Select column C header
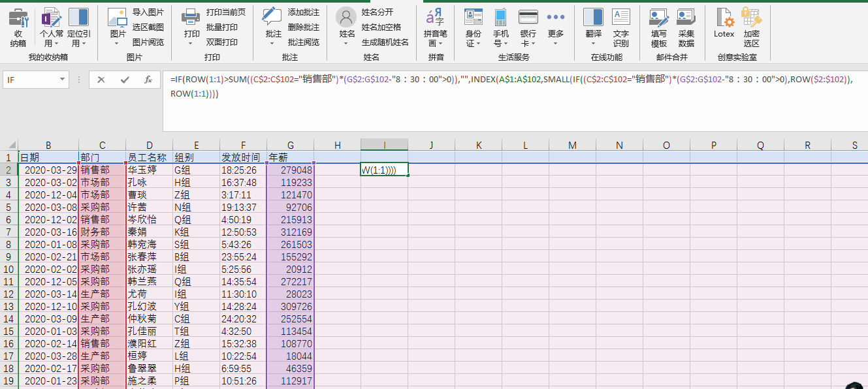 pos(102,145)
